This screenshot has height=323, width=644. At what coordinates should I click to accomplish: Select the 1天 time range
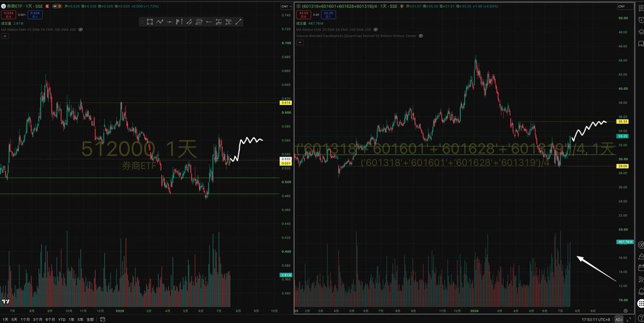click(x=5, y=319)
